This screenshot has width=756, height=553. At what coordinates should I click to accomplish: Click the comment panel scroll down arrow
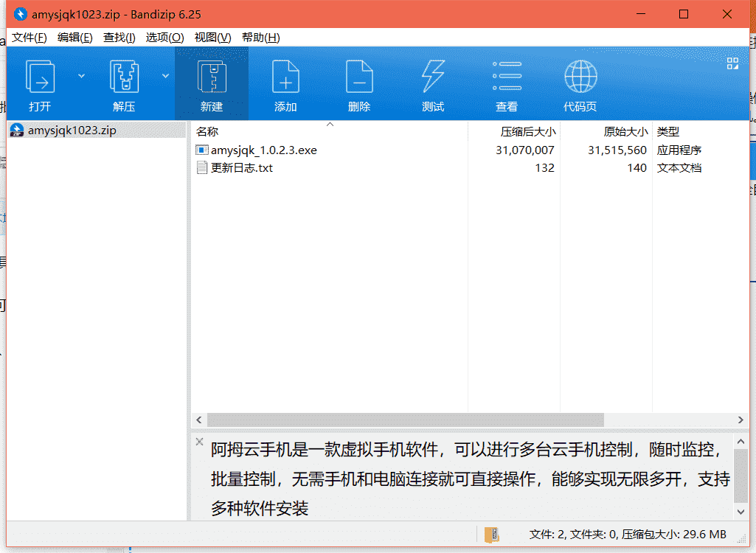point(741,512)
